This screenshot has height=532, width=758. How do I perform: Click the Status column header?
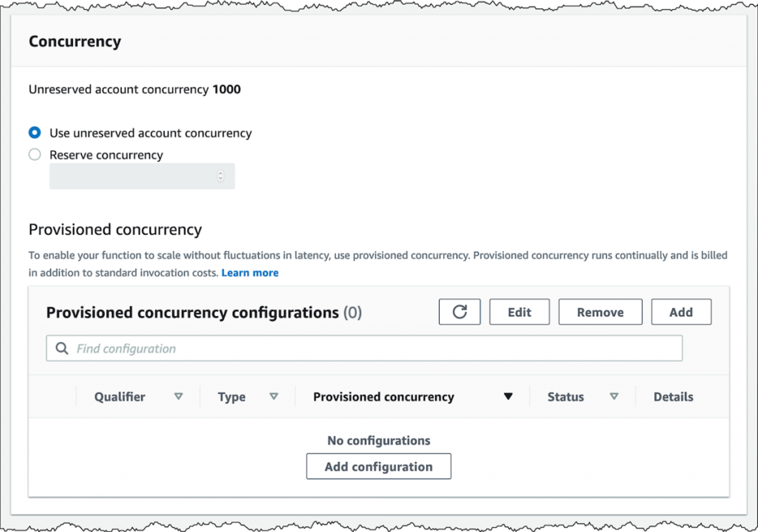[565, 397]
